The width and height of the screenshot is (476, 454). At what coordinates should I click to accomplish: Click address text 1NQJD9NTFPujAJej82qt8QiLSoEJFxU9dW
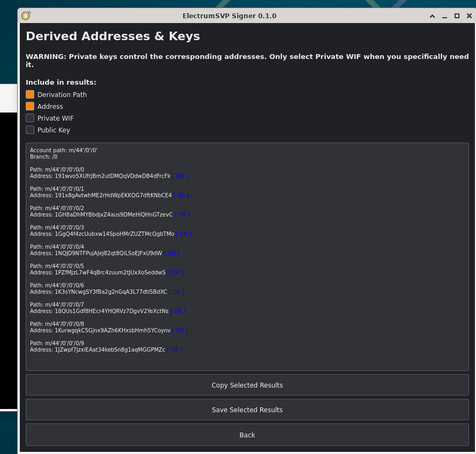[x=108, y=253]
